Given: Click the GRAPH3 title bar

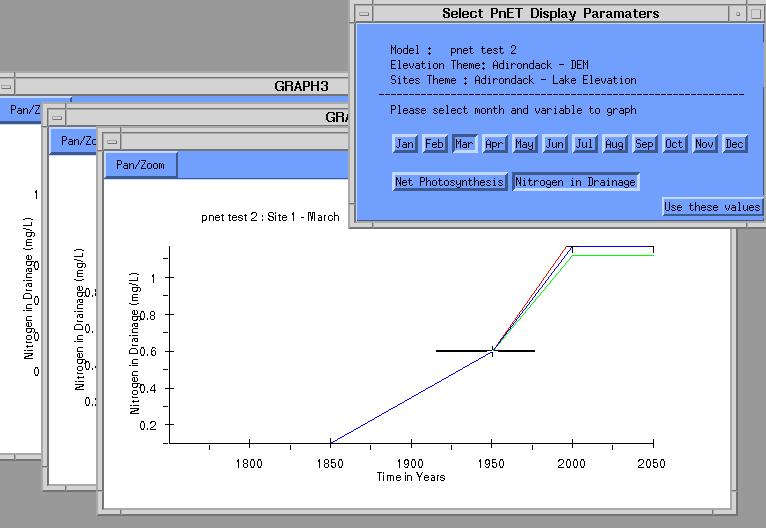Looking at the screenshot, I should click(182, 86).
